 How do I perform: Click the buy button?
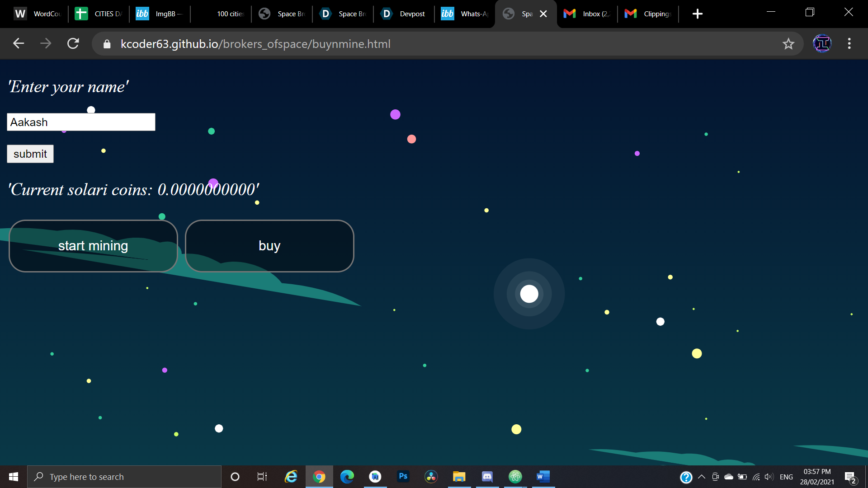[269, 246]
